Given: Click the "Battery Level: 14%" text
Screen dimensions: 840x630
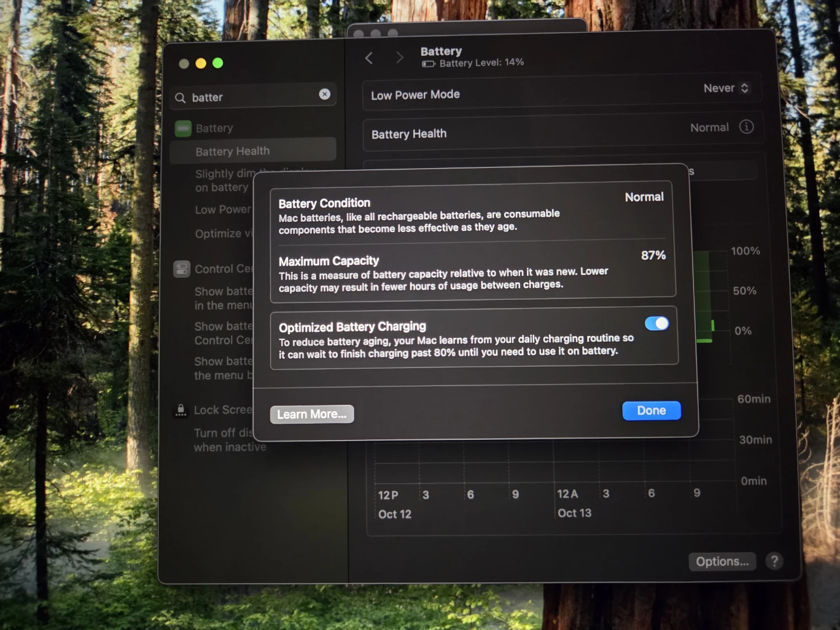Looking at the screenshot, I should 482,62.
